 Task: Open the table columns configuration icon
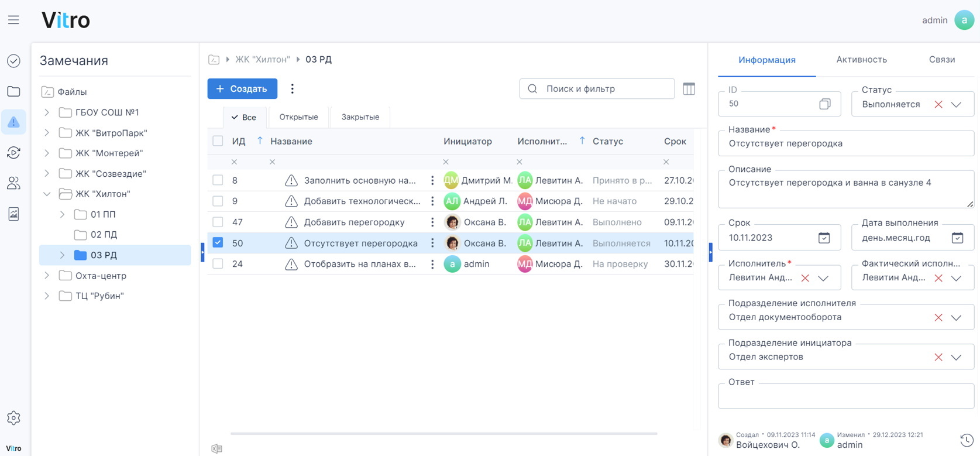coord(689,89)
